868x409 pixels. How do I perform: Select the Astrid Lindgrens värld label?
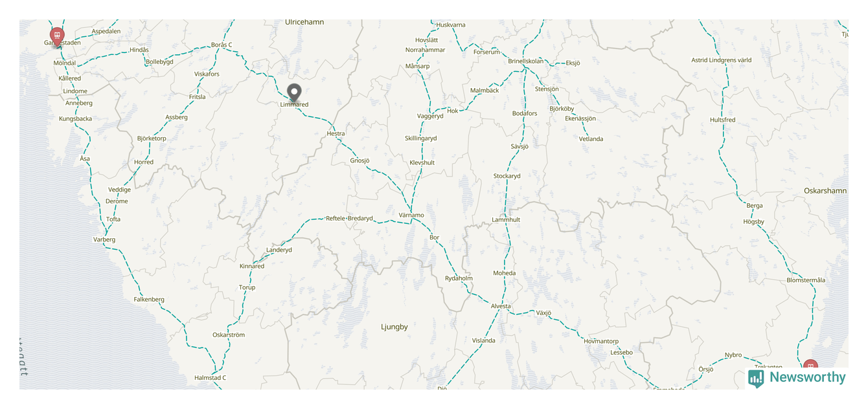[x=721, y=60]
